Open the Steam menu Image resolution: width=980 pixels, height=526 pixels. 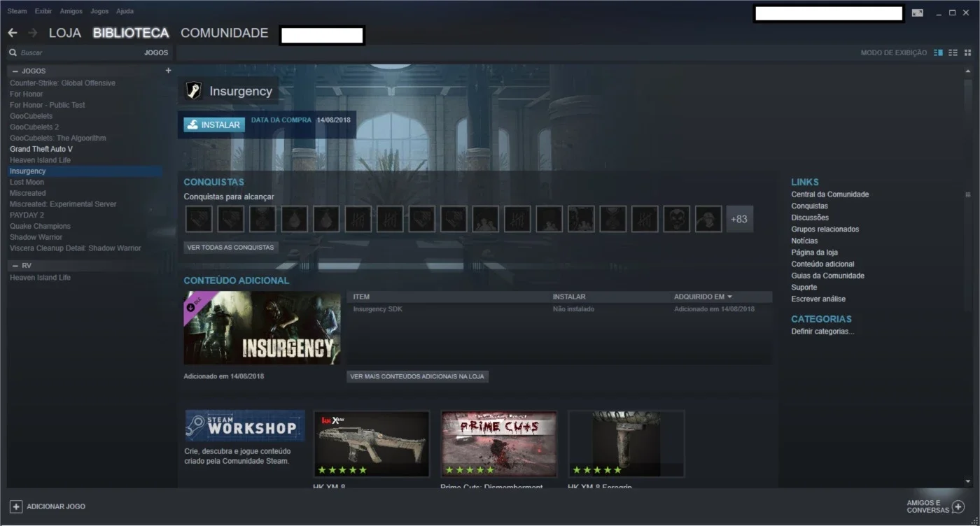click(17, 11)
